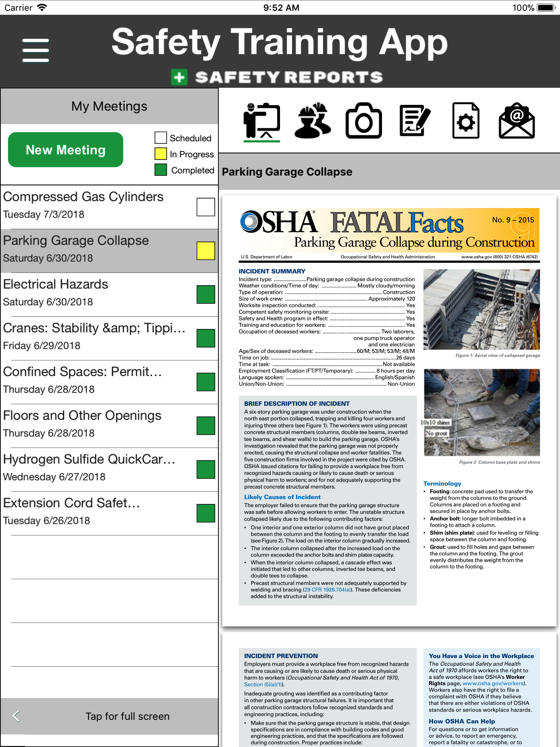Viewport: 560px width, 747px height.
Task: Tap the email envelope icon
Action: [x=517, y=121]
